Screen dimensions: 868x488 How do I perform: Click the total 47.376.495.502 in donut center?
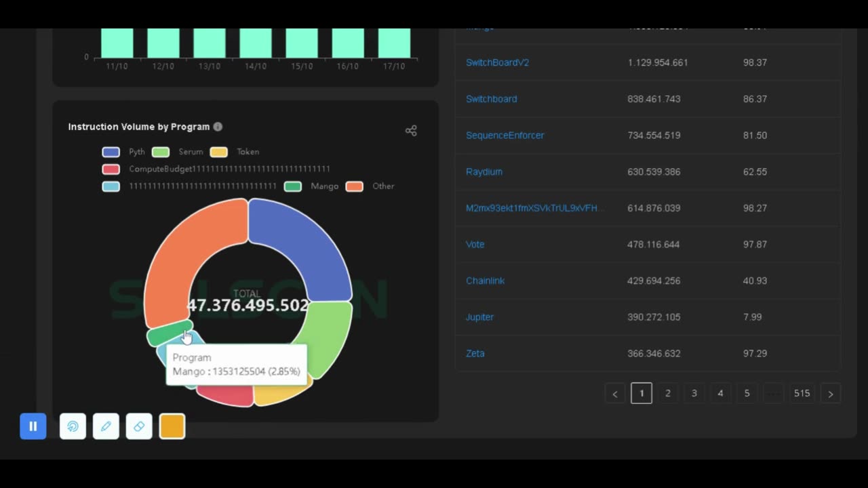pos(248,306)
